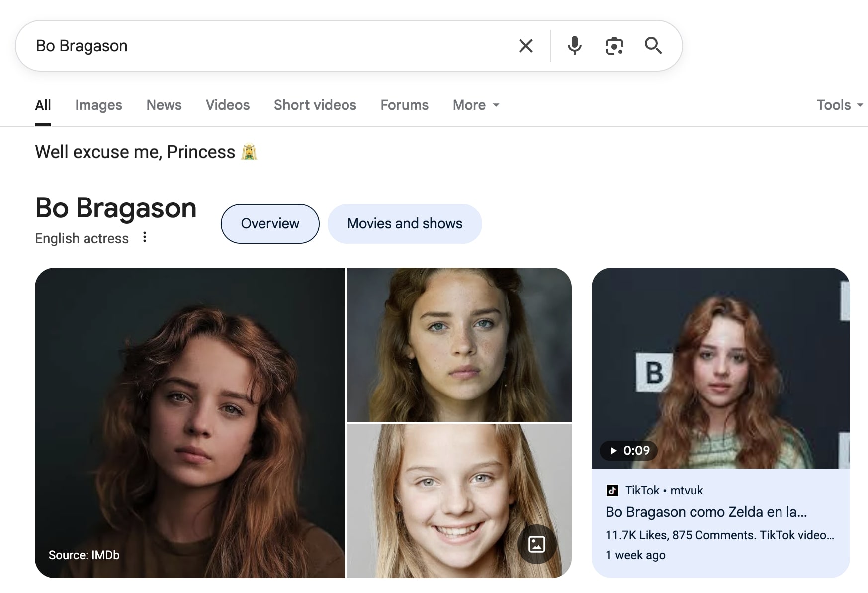Open Google Lens camera search icon
The height and width of the screenshot is (593, 868).
614,46
